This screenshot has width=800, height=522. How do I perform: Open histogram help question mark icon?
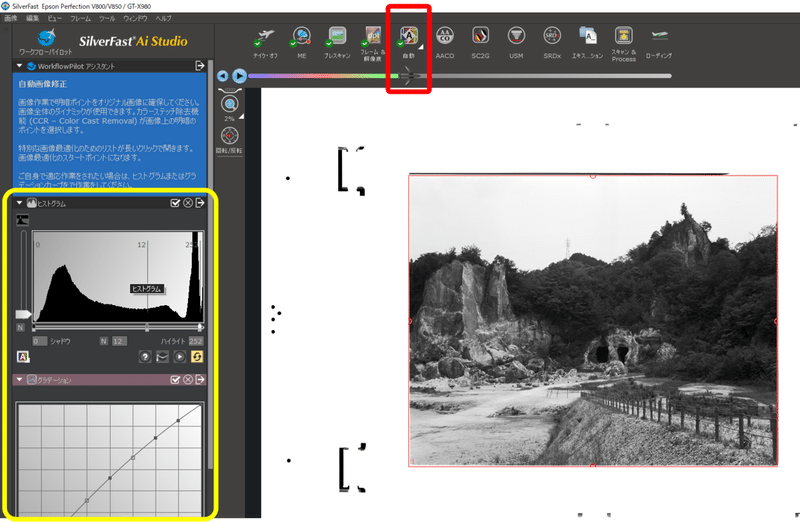coord(145,357)
